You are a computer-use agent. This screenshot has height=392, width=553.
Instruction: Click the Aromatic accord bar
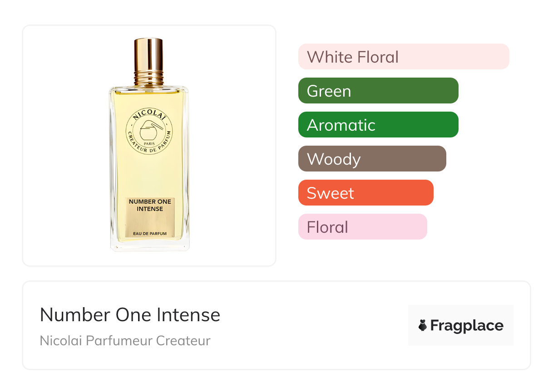tap(378, 125)
